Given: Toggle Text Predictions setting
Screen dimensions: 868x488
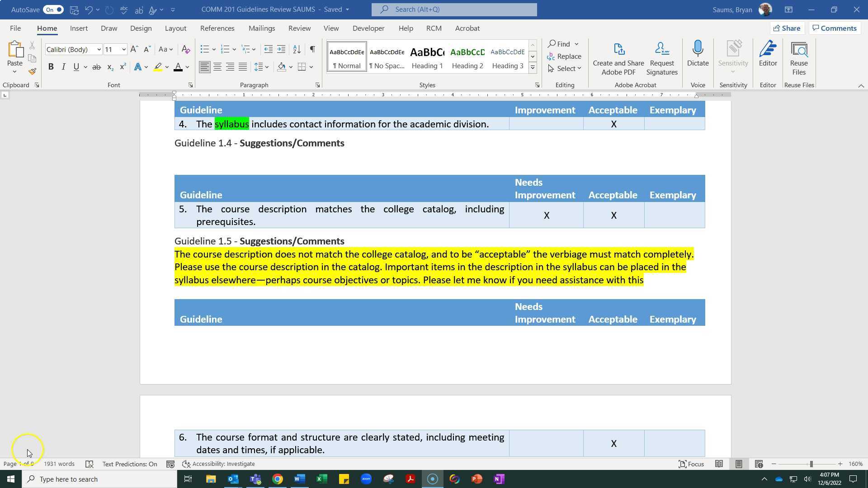Looking at the screenshot, I should click(x=130, y=464).
